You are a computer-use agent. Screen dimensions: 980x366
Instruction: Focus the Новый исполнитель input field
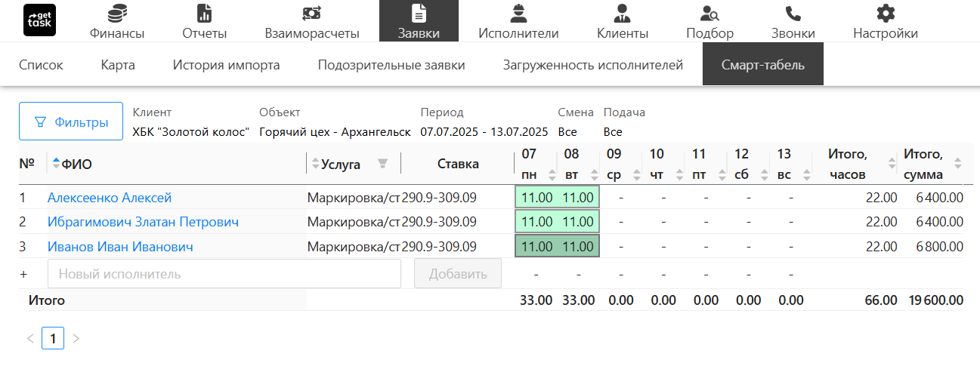coord(224,274)
